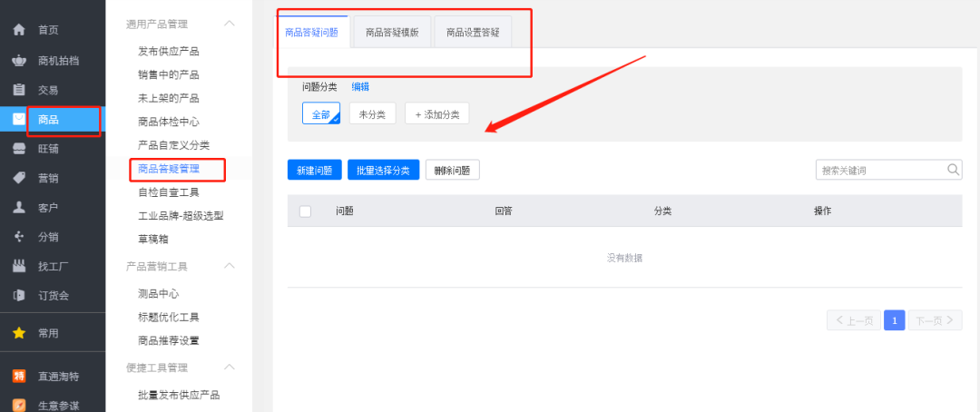Collapse the 产品营销工具 section chevron

[x=230, y=266]
